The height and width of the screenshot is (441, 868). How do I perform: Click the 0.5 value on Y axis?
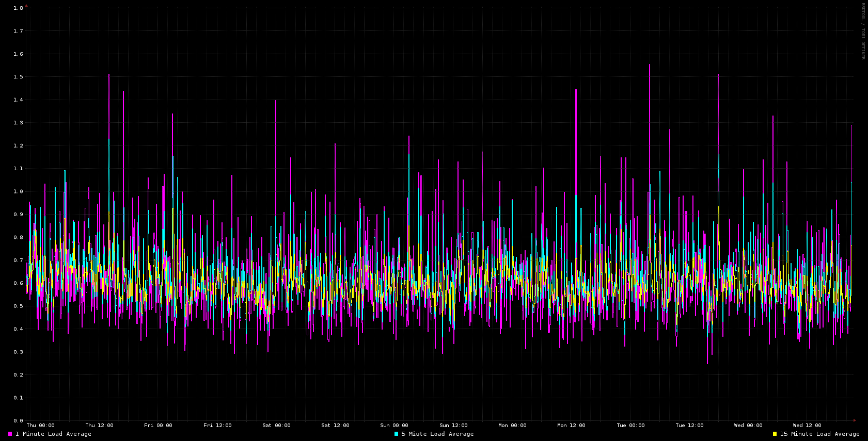tap(18, 306)
